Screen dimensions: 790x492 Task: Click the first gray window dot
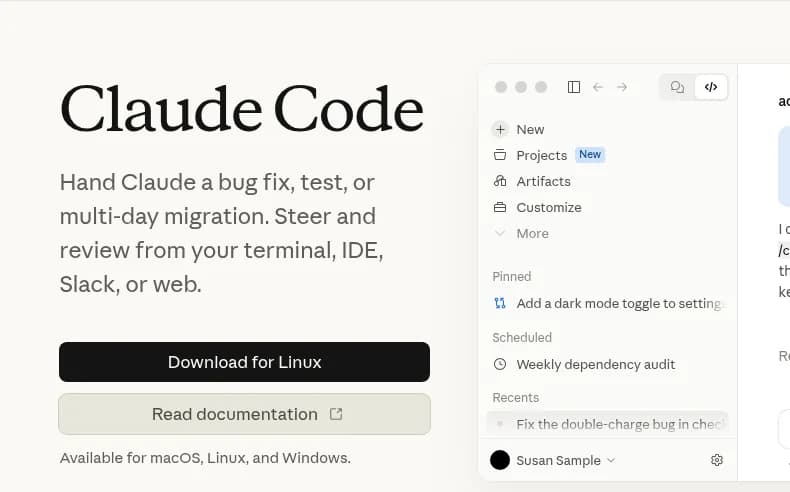point(501,87)
